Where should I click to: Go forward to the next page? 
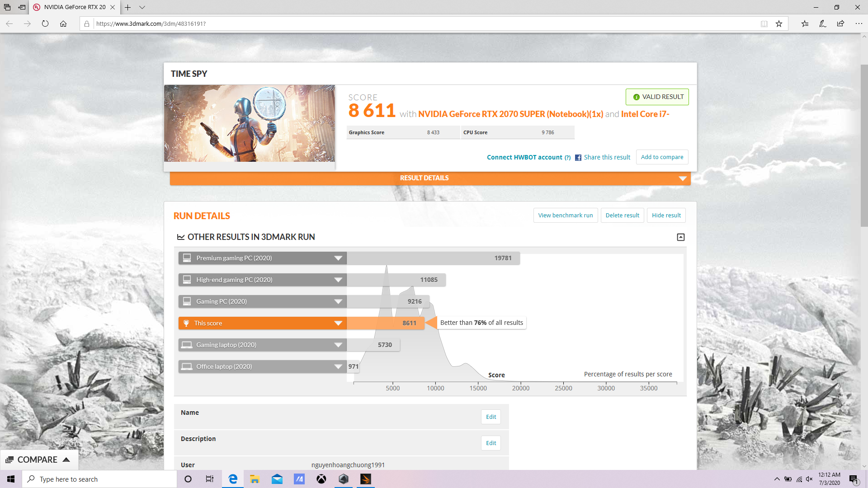tap(27, 23)
